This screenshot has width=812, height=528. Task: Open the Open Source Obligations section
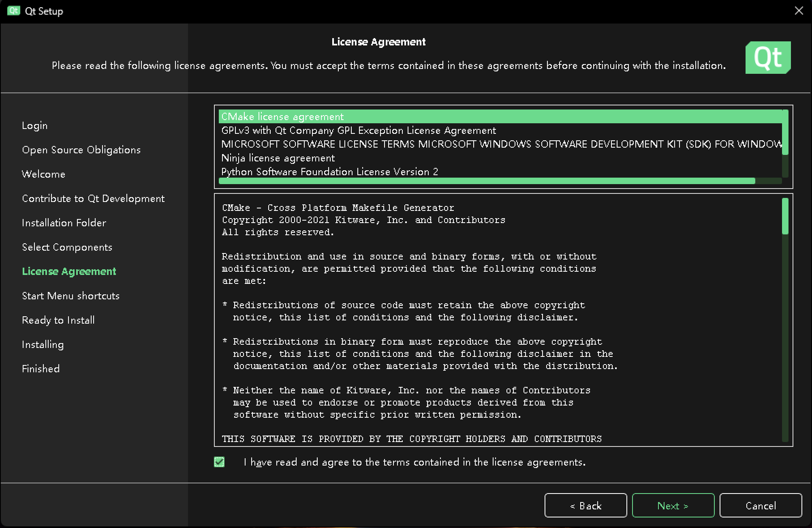click(x=81, y=150)
